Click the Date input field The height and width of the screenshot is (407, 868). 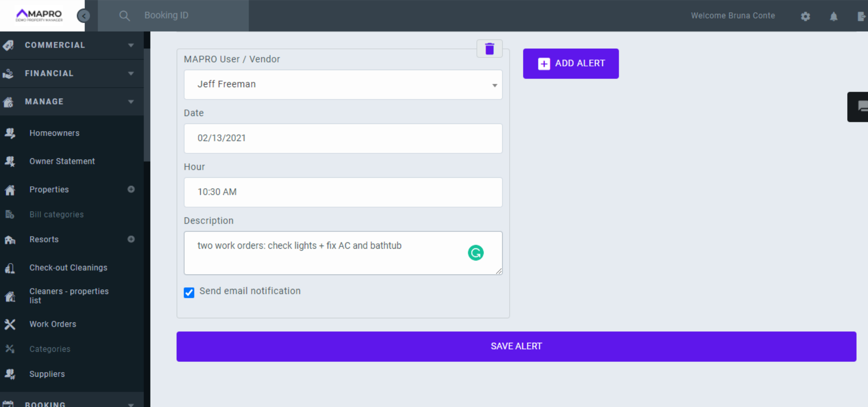(343, 138)
